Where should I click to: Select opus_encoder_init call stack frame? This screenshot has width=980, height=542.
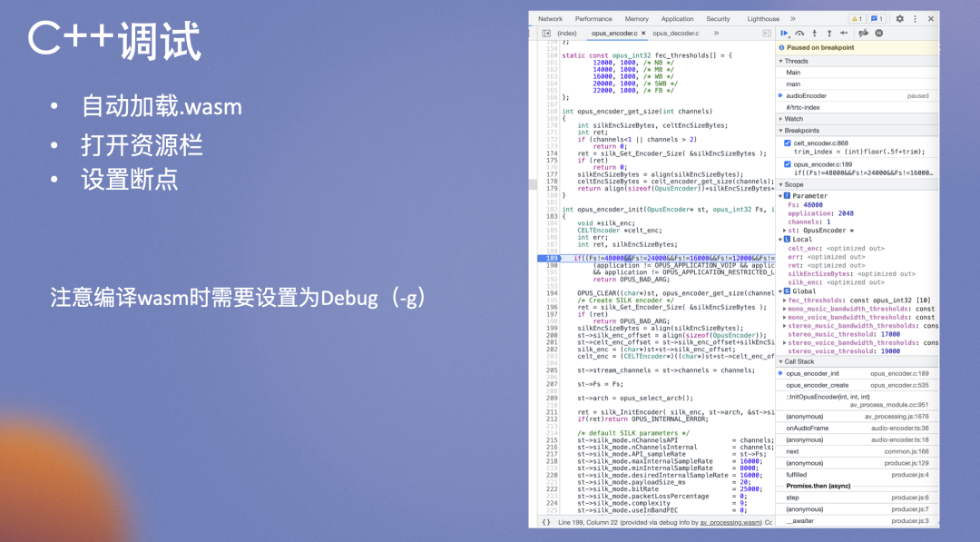pos(857,373)
